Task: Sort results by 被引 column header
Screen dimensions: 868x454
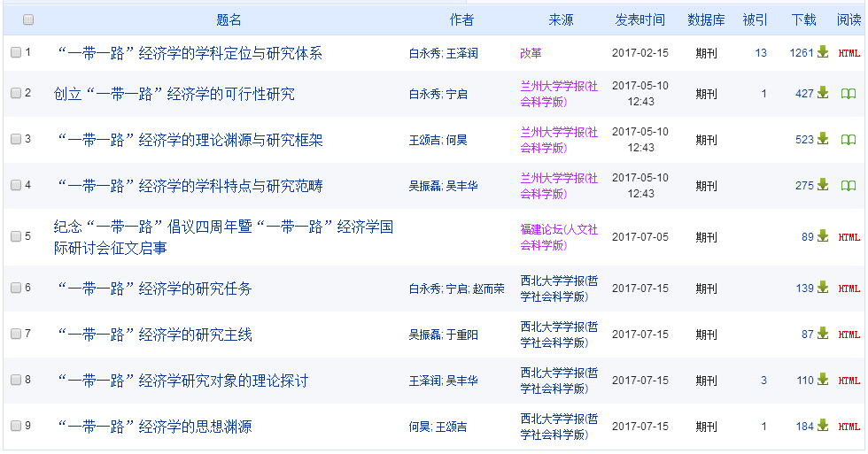Action: pos(755,19)
